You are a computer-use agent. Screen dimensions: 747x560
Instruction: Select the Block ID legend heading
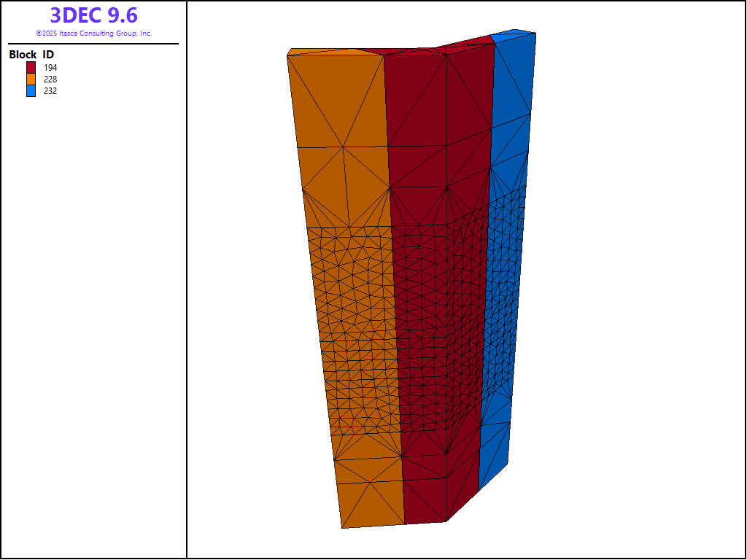click(x=31, y=55)
